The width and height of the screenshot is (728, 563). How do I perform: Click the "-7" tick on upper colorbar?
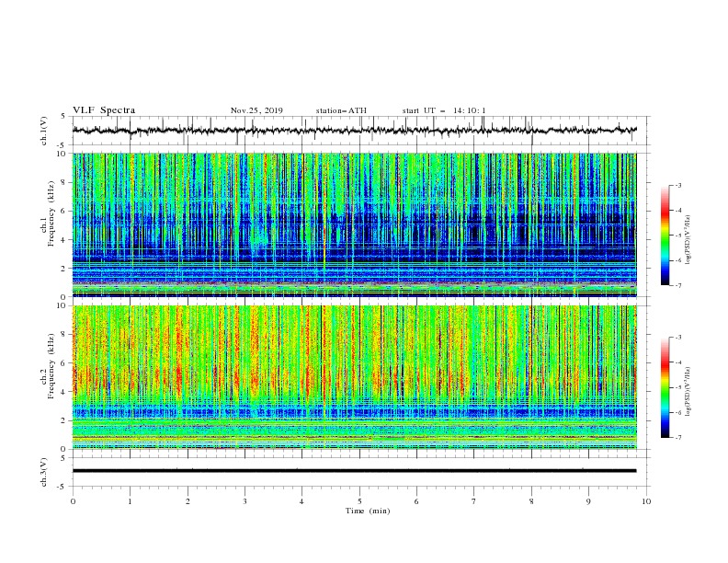678,285
